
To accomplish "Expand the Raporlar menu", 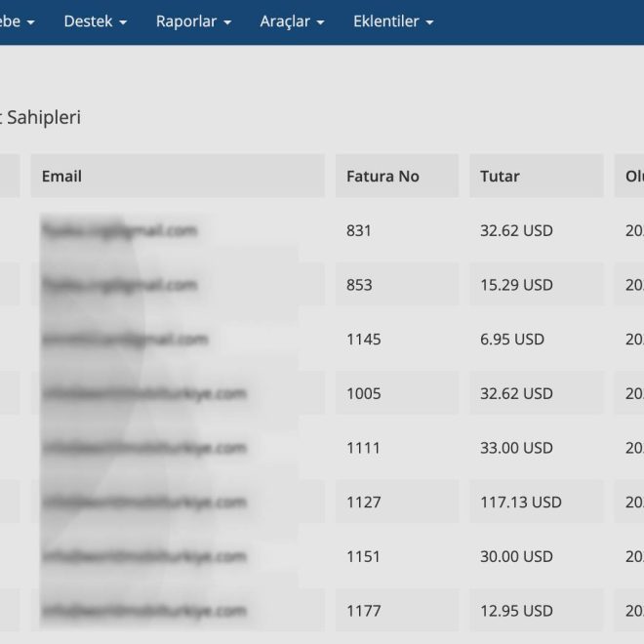I will 193,21.
